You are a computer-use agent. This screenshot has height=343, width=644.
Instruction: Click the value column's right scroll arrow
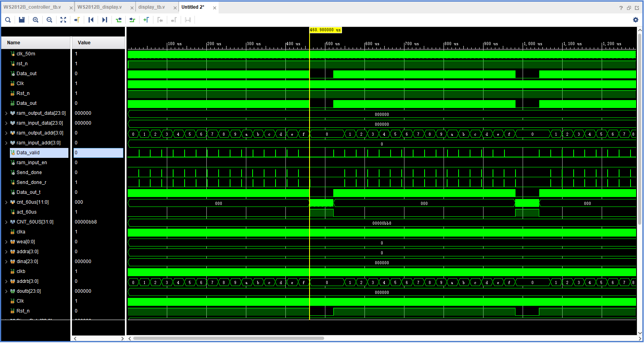click(122, 339)
